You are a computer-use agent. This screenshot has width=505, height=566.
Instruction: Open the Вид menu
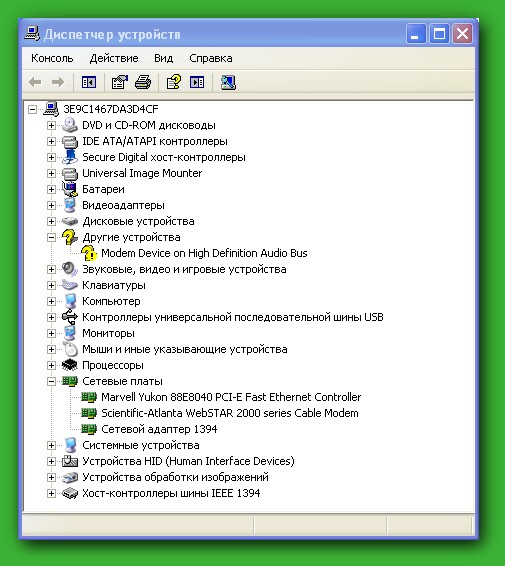163,58
